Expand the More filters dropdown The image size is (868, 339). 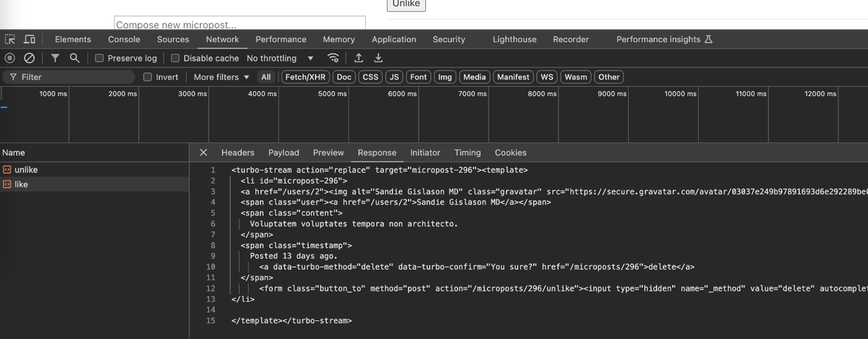pos(221,77)
